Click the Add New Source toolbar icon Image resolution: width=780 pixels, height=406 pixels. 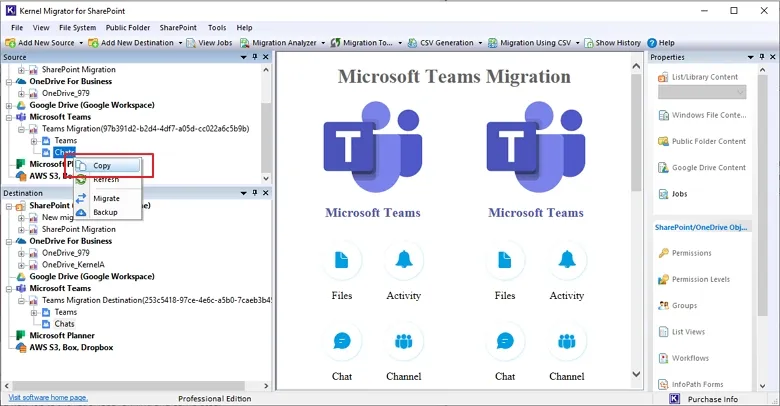[x=10, y=43]
